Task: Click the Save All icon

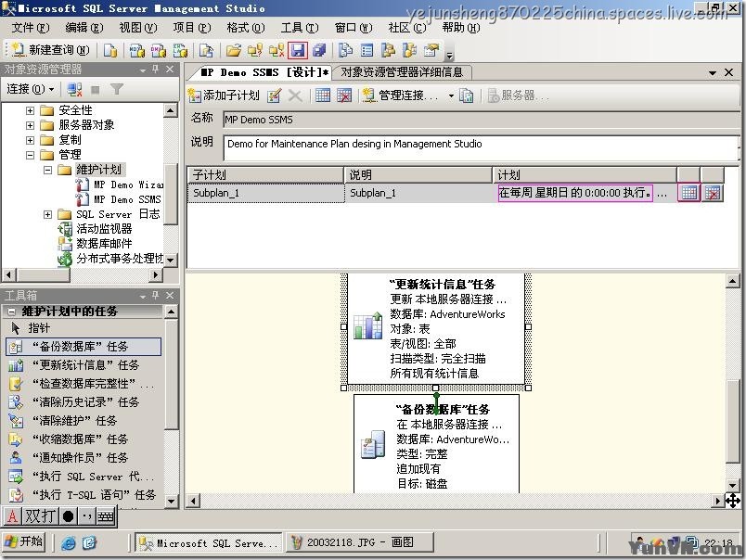Action: (319, 50)
